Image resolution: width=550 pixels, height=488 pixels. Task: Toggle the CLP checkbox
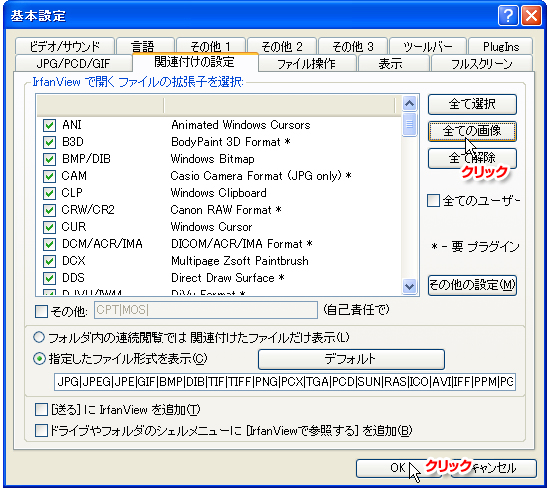(x=49, y=193)
